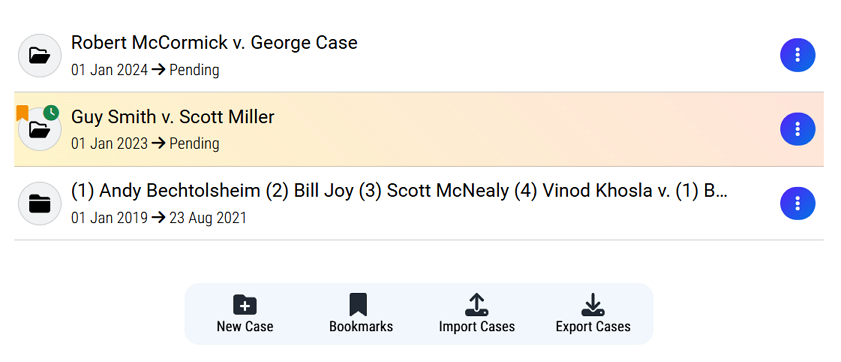Select closed folder icon of Andy Bechtolsheim case
Screen dimensions: 841x362
[x=40, y=203]
